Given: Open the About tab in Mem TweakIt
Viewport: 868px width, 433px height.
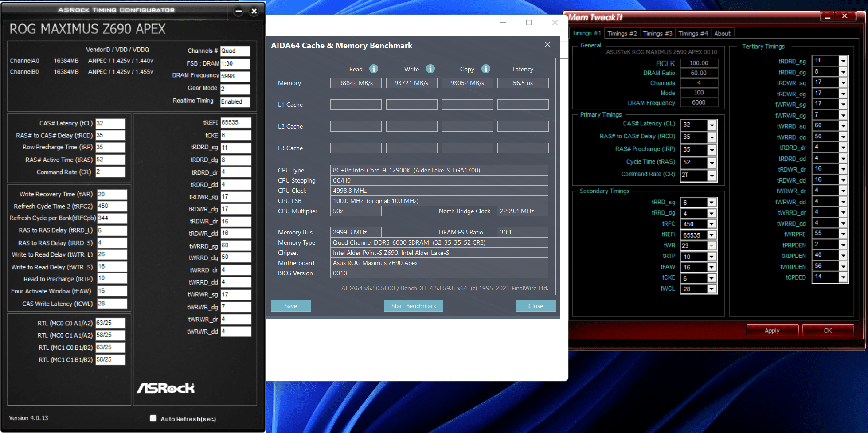Looking at the screenshot, I should click(x=722, y=34).
